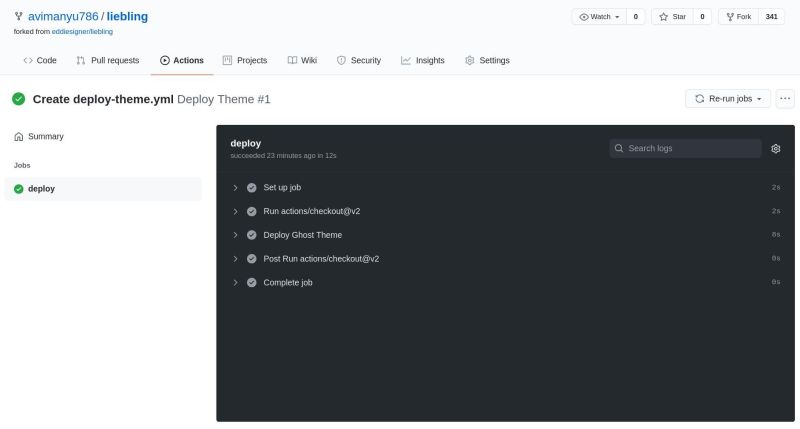Click the fork count 341

coord(771,17)
